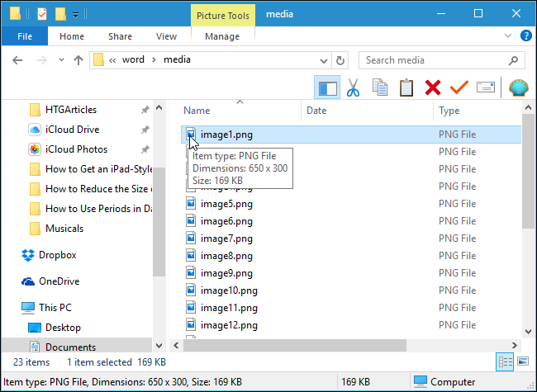
Task: Click the scissors Cut icon
Action: coord(353,87)
